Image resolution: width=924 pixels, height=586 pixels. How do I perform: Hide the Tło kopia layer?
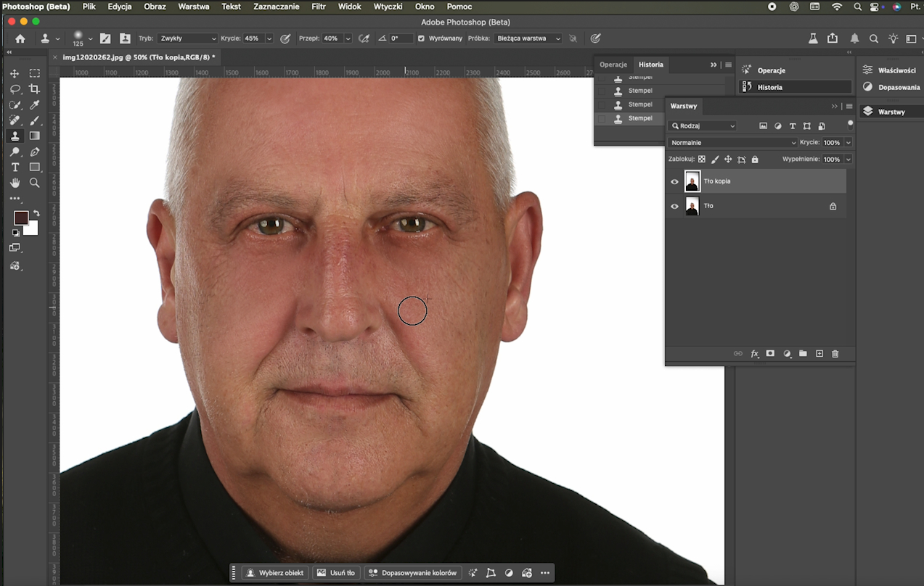[674, 182]
